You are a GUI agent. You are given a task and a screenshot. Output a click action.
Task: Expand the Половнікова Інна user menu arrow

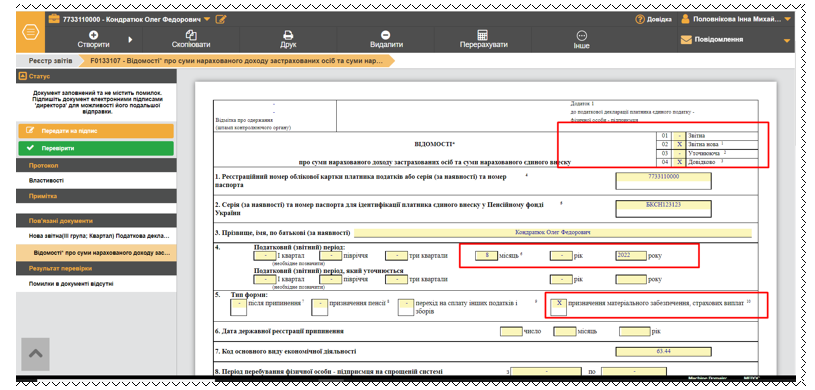tap(787, 20)
